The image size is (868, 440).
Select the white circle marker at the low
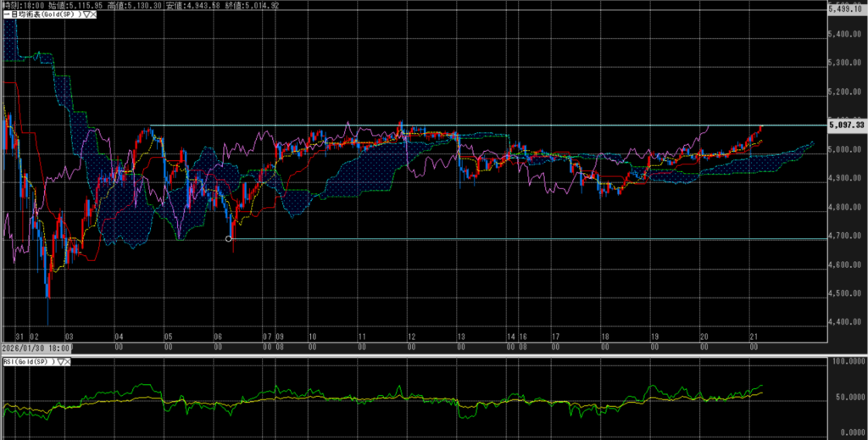click(229, 239)
